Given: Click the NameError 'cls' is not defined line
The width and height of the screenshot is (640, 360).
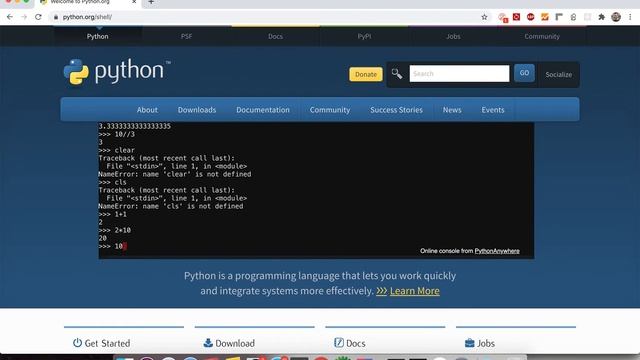Looking at the screenshot, I should tap(171, 206).
